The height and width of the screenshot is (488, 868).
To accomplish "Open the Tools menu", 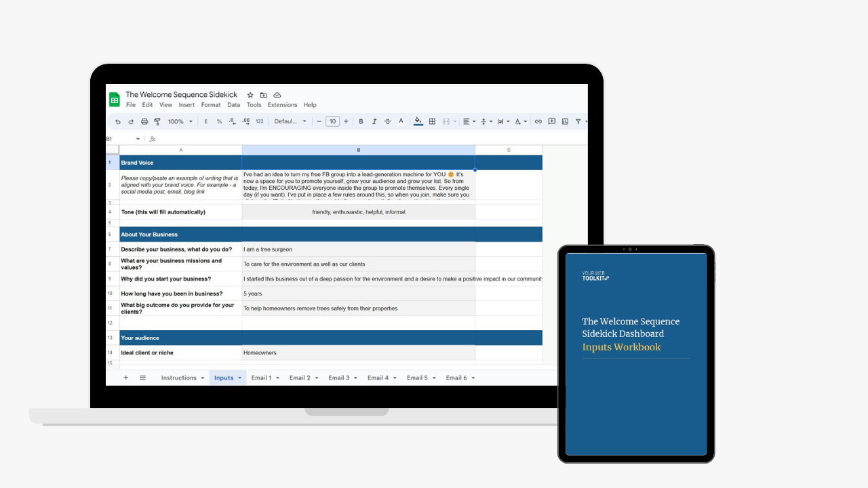I will (x=254, y=105).
